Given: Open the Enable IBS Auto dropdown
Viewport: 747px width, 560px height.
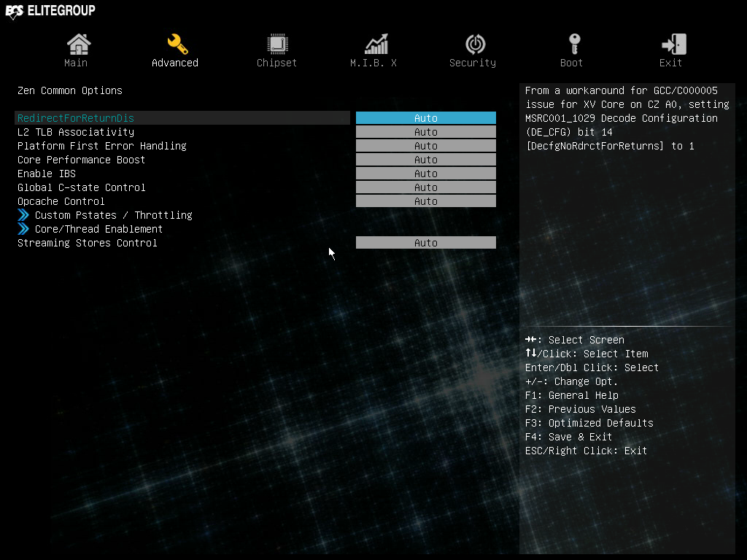Looking at the screenshot, I should tap(426, 174).
